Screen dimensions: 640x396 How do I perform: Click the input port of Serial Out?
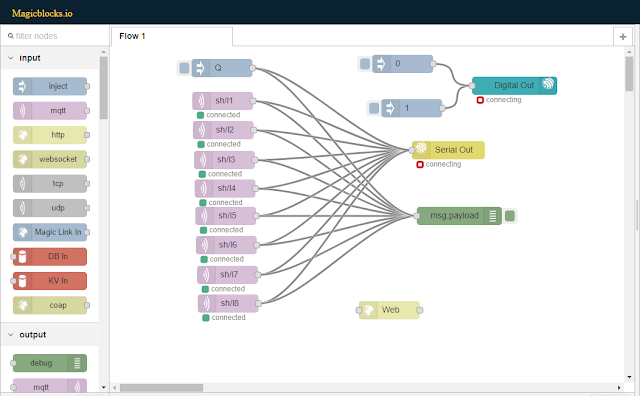[x=412, y=150]
